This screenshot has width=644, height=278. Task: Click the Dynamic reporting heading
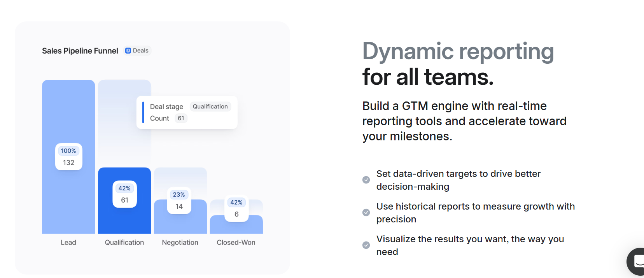(x=458, y=52)
